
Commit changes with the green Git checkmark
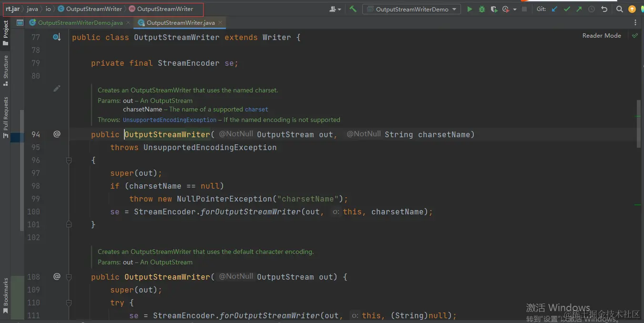pyautogui.click(x=567, y=9)
